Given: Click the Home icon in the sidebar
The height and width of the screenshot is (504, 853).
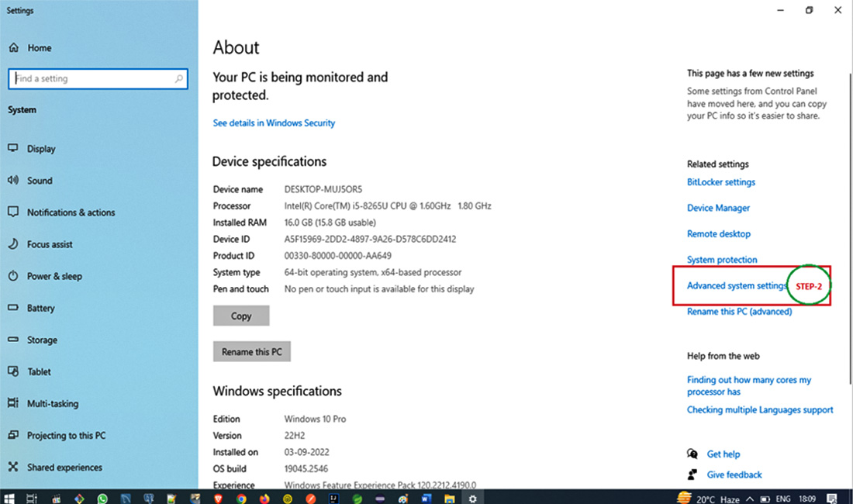Looking at the screenshot, I should (x=14, y=48).
